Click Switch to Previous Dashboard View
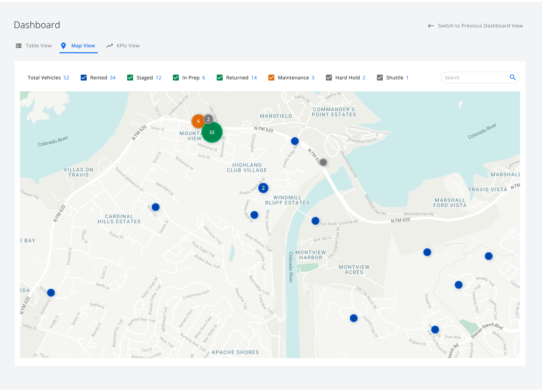Image resolution: width=542 pixels, height=392 pixels. pyautogui.click(x=480, y=25)
